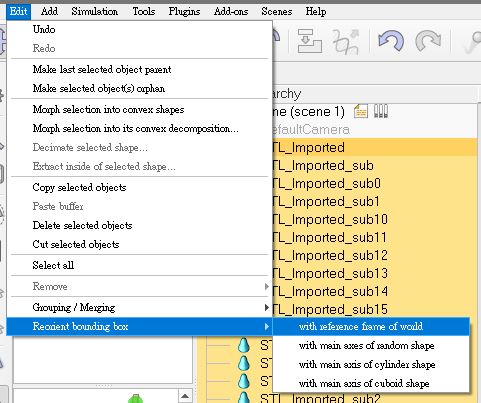
Task: Select STL_Imported in the scene hierarchy
Action: [x=308, y=147]
